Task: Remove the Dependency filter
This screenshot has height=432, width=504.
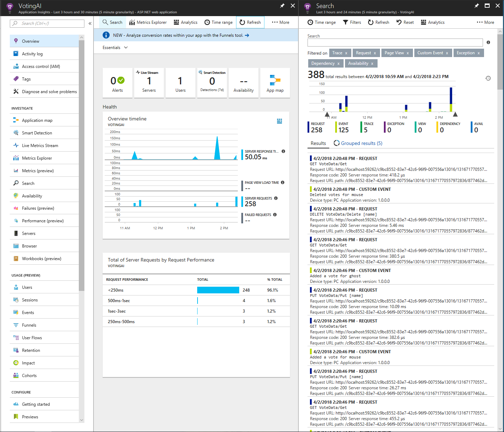Action: click(x=338, y=63)
